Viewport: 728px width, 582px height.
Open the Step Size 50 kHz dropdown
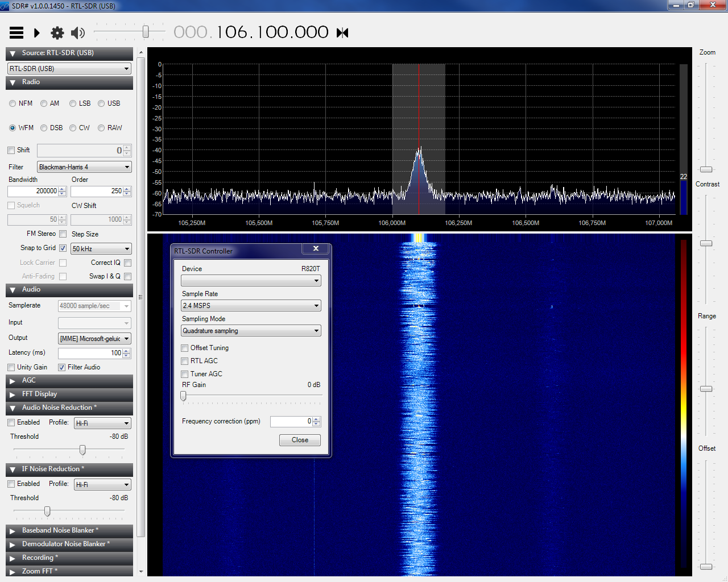[101, 249]
